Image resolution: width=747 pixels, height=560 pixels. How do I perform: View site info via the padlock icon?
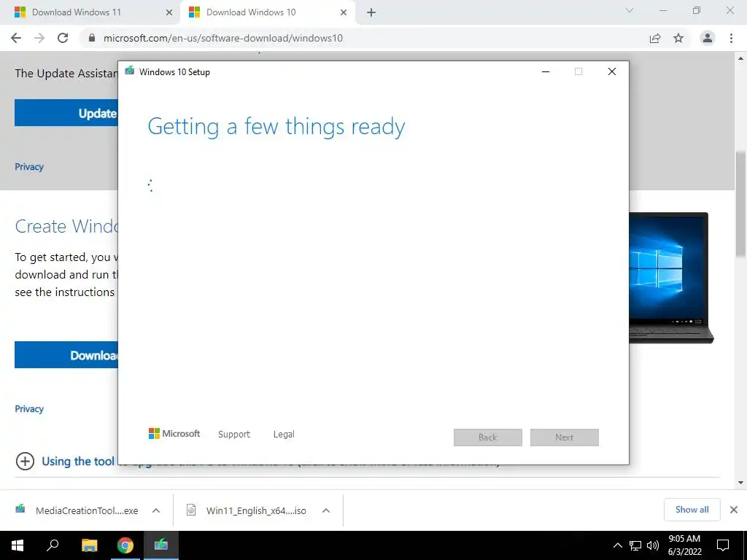tap(92, 38)
